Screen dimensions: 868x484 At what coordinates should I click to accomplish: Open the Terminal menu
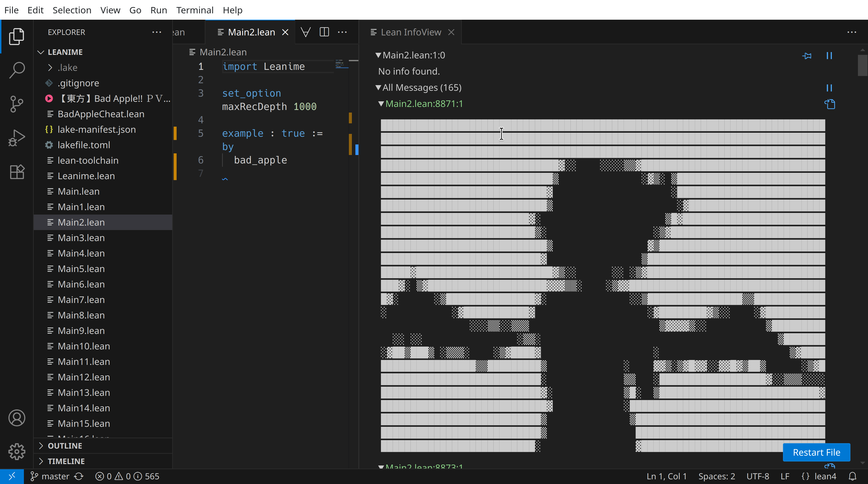[x=195, y=10]
